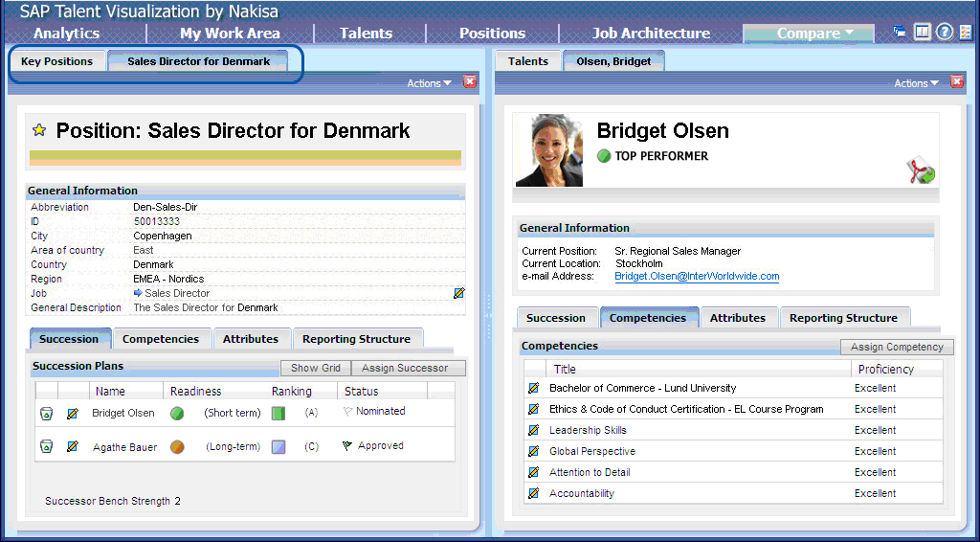Viewport: 980px width, 542px height.
Task: Open Succession tab in Bridget Olsen panel
Action: click(x=556, y=318)
